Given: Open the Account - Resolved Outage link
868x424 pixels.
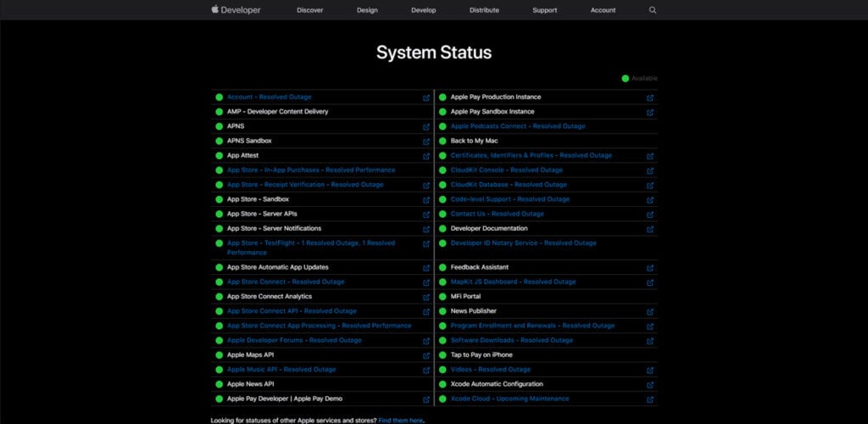Looking at the screenshot, I should tap(269, 97).
